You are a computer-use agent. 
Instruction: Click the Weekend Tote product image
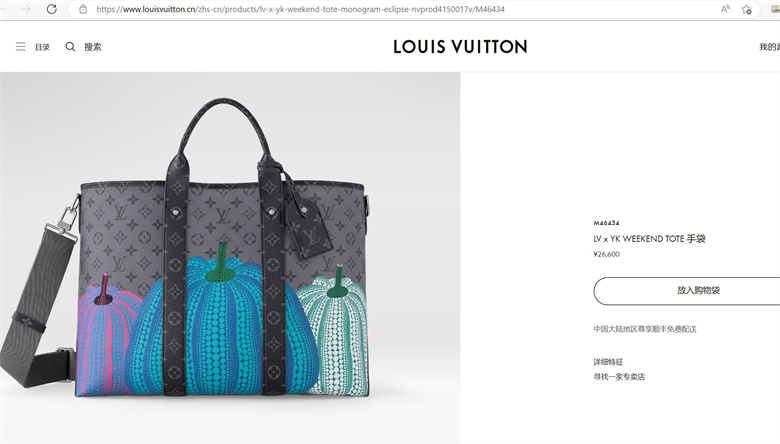(x=230, y=258)
